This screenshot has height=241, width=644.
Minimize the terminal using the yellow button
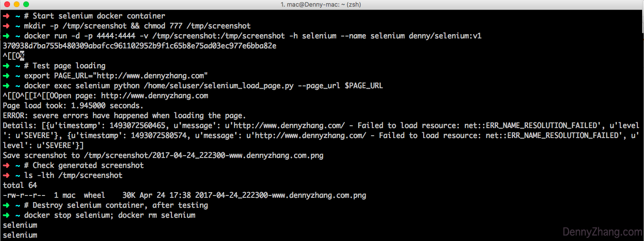pyautogui.click(x=16, y=4)
